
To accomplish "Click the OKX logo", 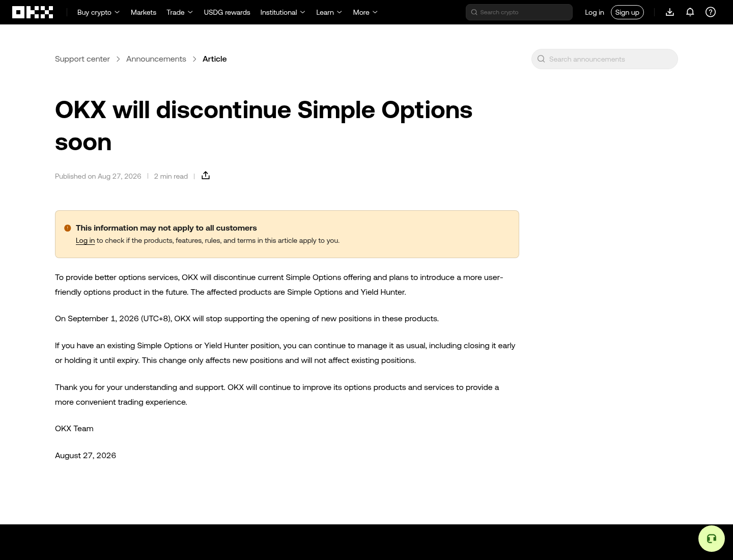I will pyautogui.click(x=33, y=12).
